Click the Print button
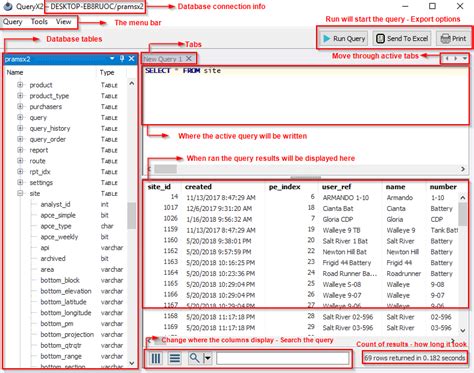Viewport: 474px width, 373px height. pyautogui.click(x=454, y=39)
